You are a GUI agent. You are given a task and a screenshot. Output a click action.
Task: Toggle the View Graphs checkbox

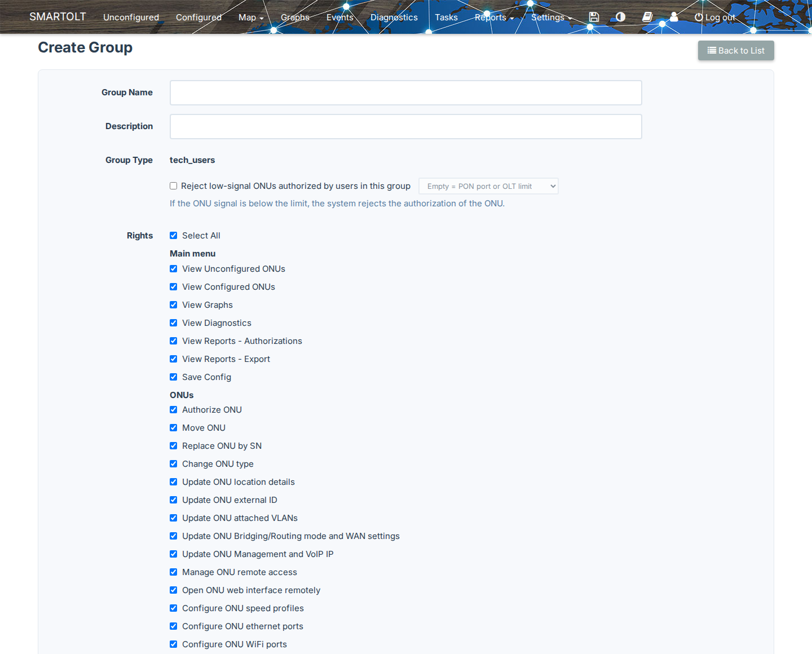tap(174, 305)
